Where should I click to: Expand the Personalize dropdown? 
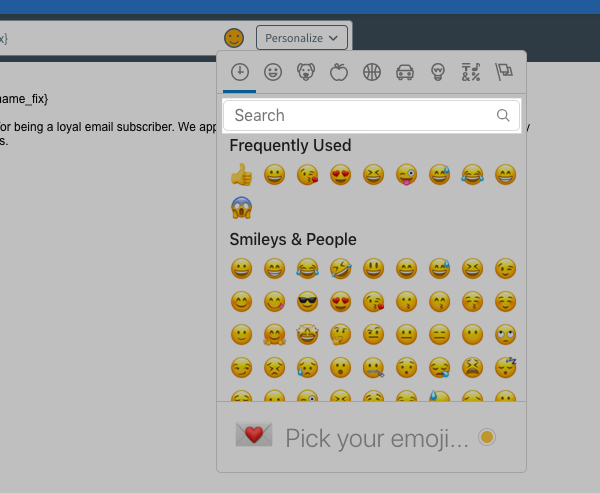[302, 38]
